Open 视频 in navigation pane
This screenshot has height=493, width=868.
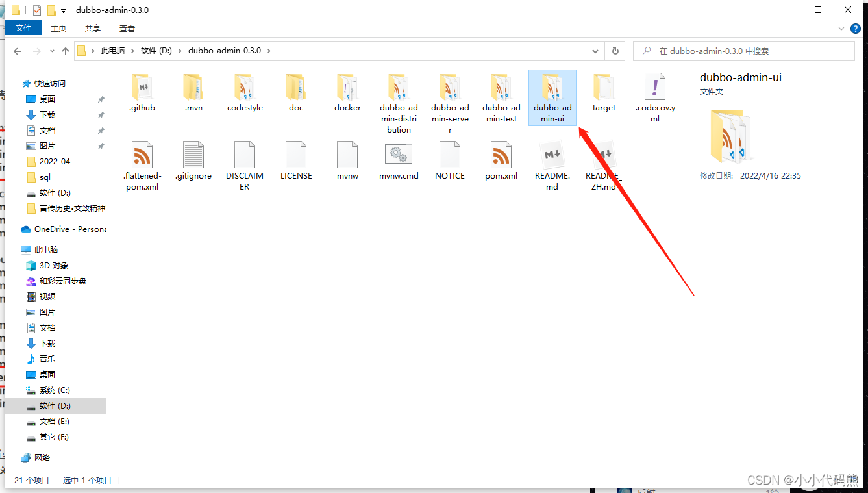[x=47, y=296]
